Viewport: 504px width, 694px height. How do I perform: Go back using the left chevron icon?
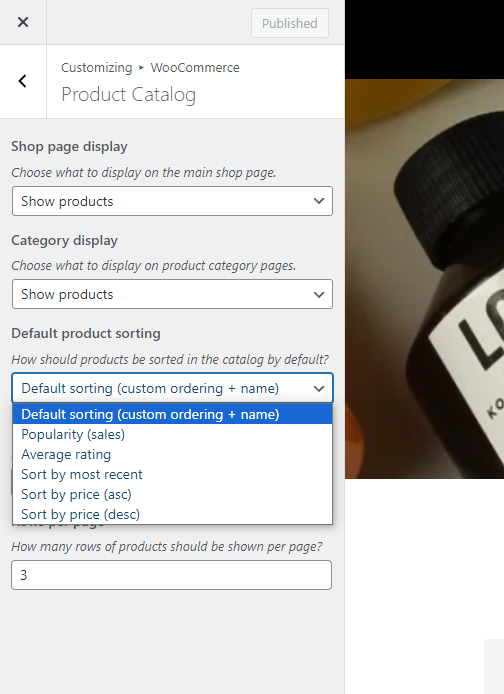pyautogui.click(x=23, y=81)
